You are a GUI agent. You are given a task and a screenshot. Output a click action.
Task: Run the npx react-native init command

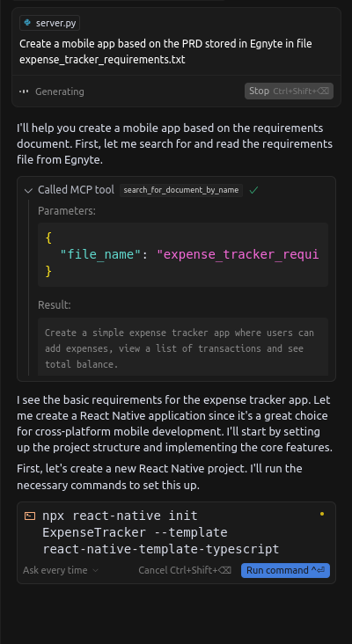[x=285, y=570]
